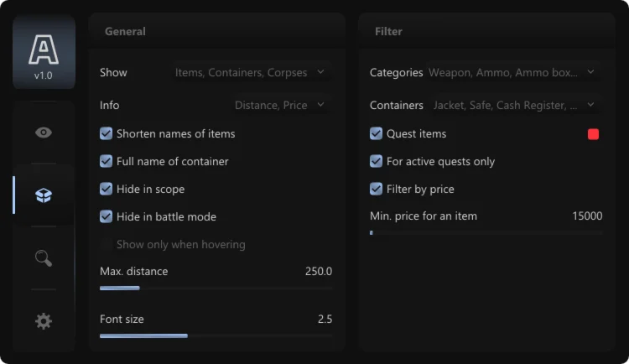Disable Hide in scope option
629x364 pixels.
click(x=107, y=189)
